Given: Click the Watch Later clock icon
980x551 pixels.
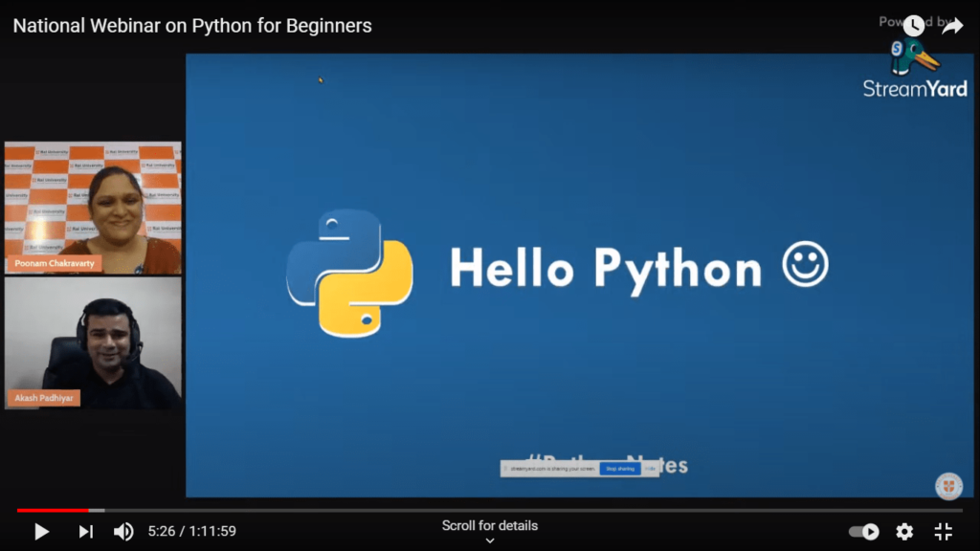Looking at the screenshot, I should pos(914,26).
